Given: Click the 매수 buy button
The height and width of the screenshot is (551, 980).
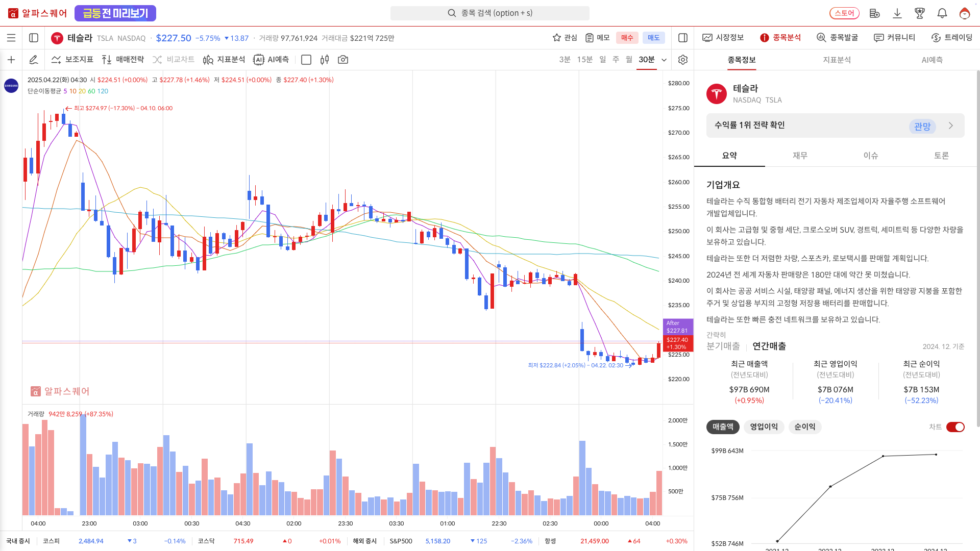Looking at the screenshot, I should pyautogui.click(x=627, y=38).
